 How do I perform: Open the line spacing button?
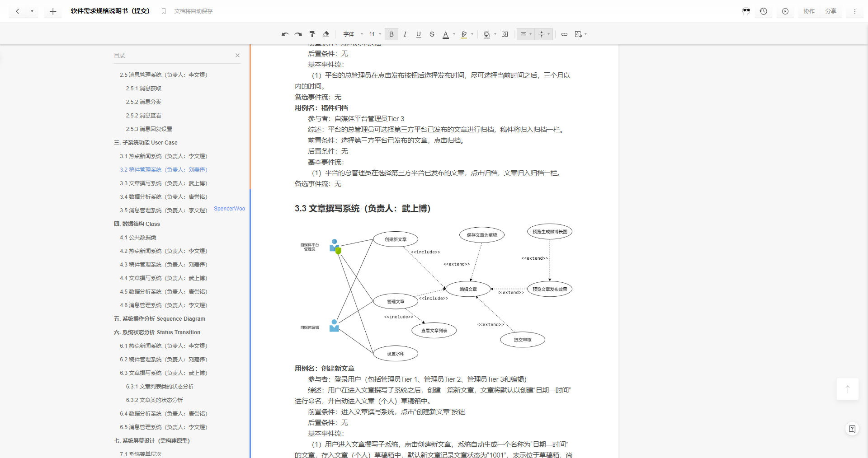tap(542, 34)
